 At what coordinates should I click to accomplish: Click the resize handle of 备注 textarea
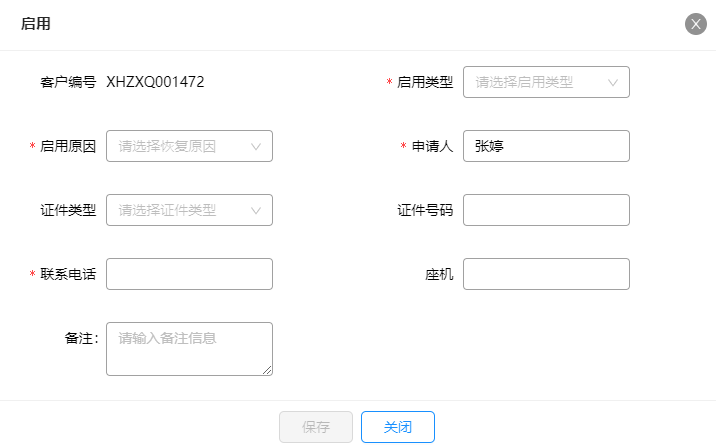click(x=267, y=370)
